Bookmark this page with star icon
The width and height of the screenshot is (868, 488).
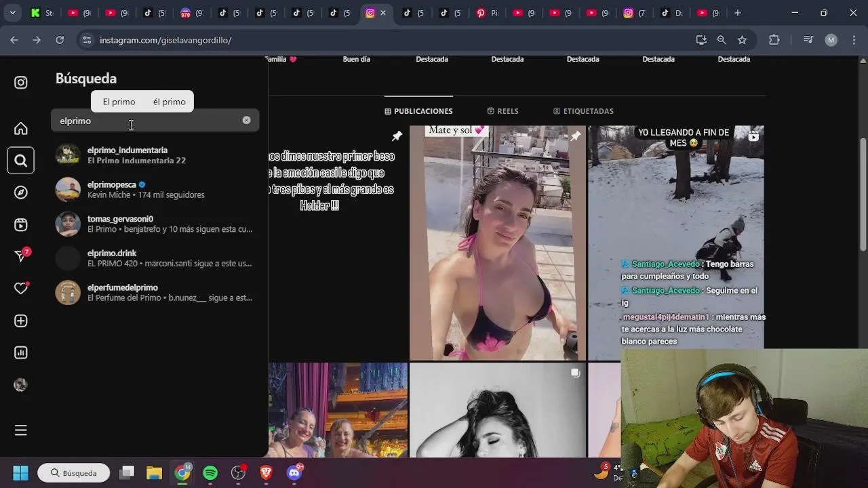point(742,40)
